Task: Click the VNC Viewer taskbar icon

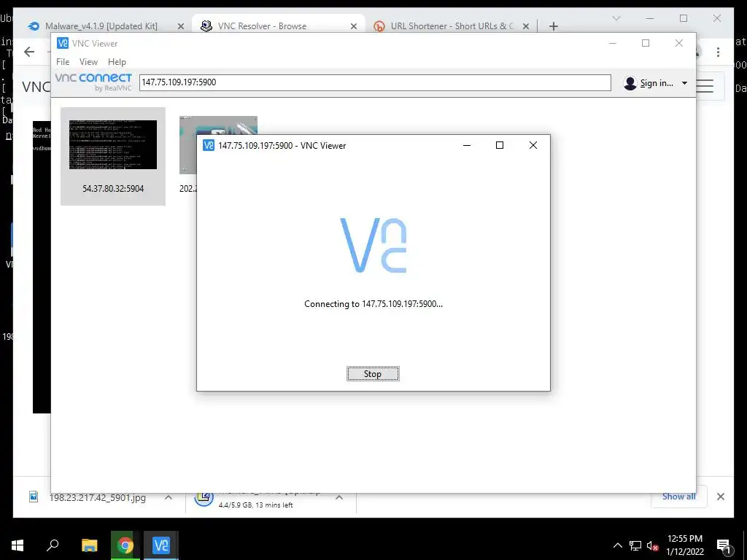Action: (x=161, y=545)
